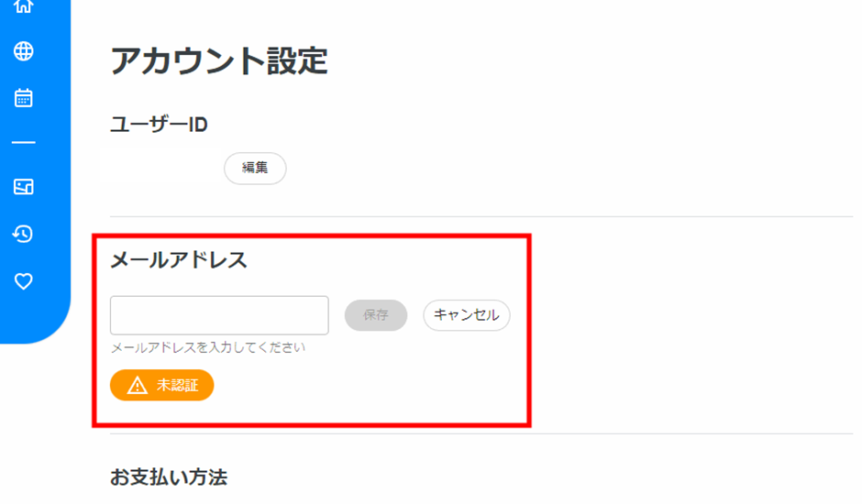Viewport: 862px width, 504px height.
Task: Click the アカウント設定 page heading
Action: coord(219,61)
